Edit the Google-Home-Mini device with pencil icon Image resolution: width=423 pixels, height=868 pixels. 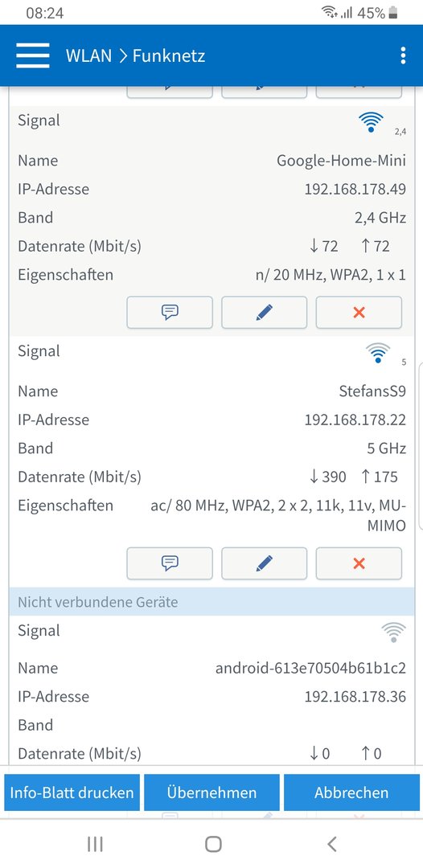coord(264,313)
